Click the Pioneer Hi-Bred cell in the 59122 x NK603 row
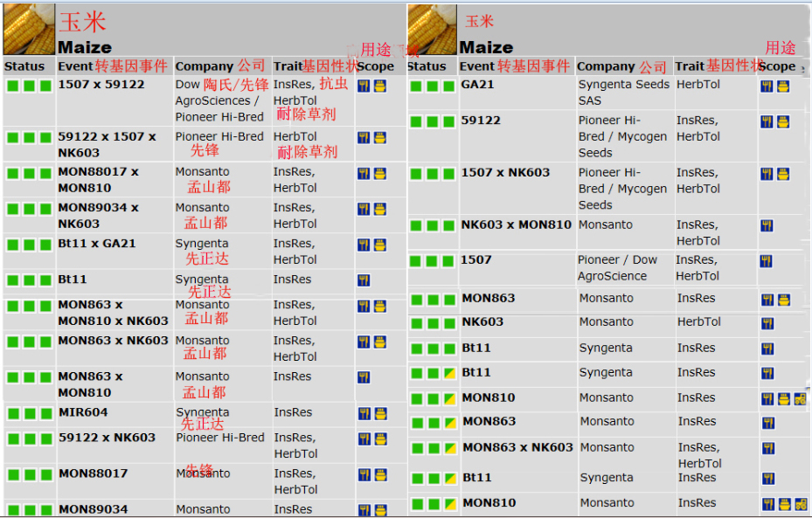 pyautogui.click(x=220, y=438)
